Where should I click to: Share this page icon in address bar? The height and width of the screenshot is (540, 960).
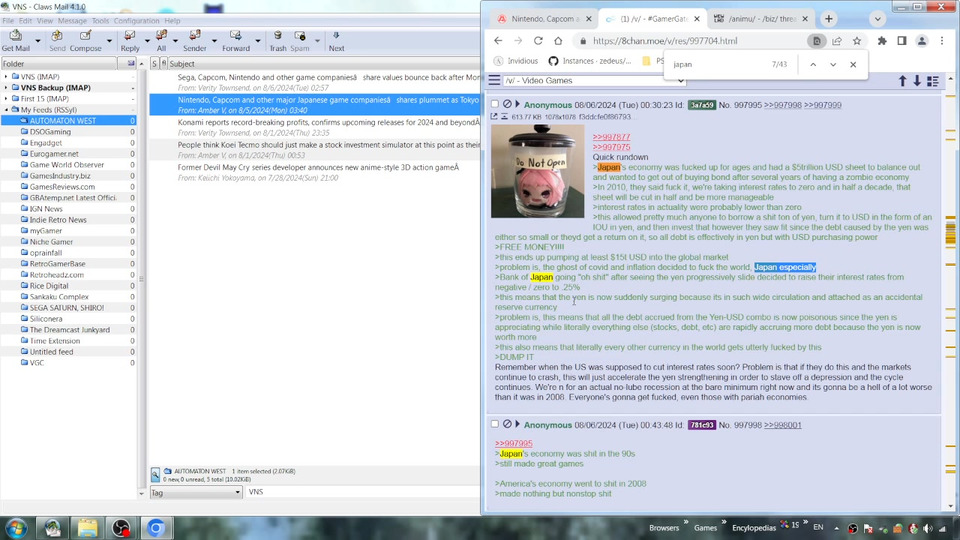[837, 41]
